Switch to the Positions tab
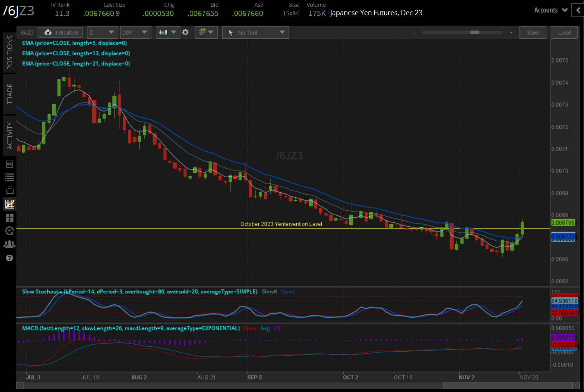584x392 pixels. click(x=9, y=53)
